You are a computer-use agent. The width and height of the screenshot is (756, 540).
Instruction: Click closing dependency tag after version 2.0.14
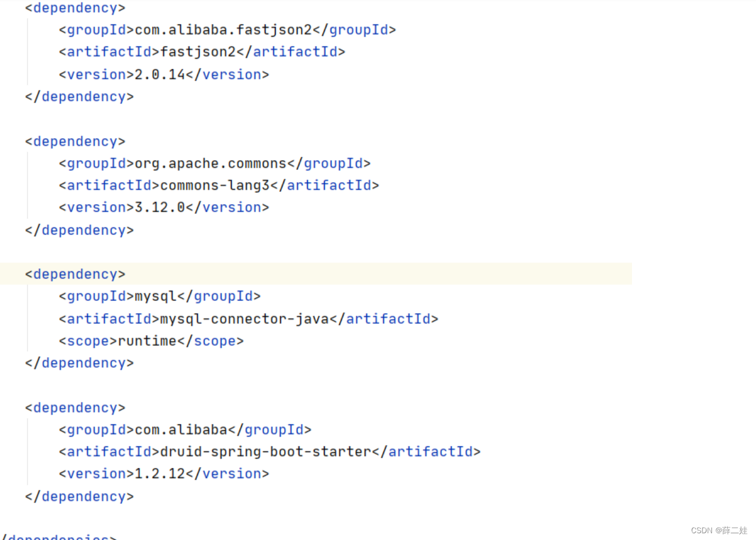click(x=79, y=97)
